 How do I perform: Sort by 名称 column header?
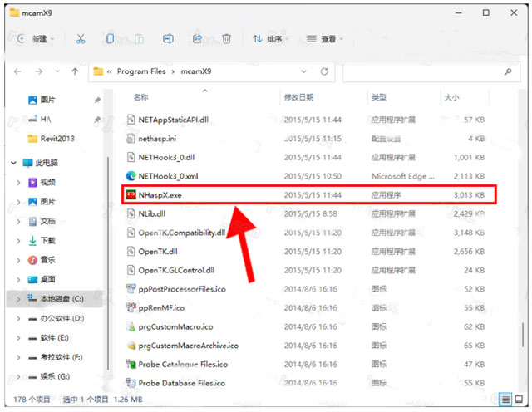140,97
